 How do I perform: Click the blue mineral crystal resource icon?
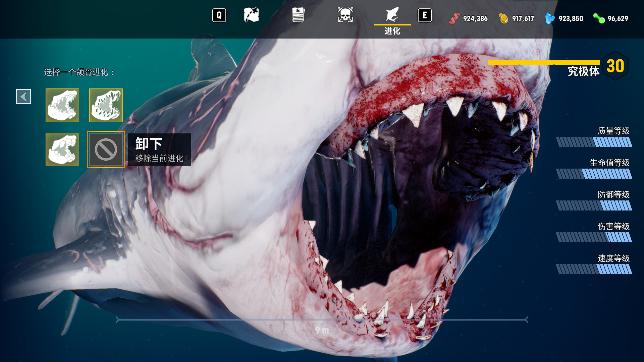point(550,18)
